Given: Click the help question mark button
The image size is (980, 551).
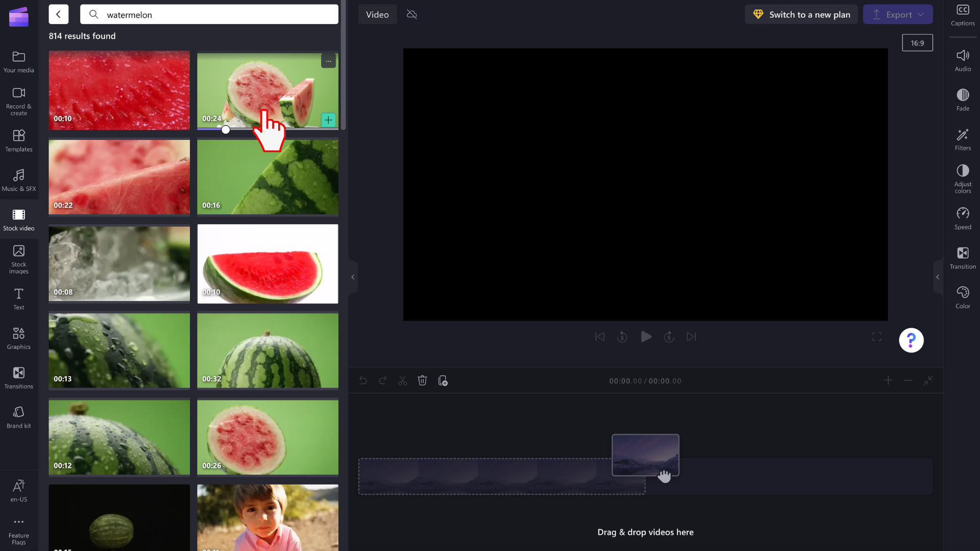Looking at the screenshot, I should click(911, 340).
